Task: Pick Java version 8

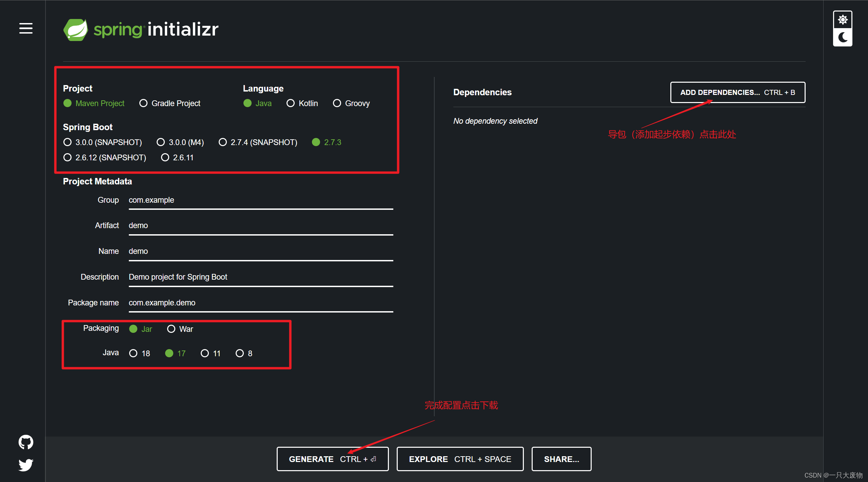Action: 244,354
